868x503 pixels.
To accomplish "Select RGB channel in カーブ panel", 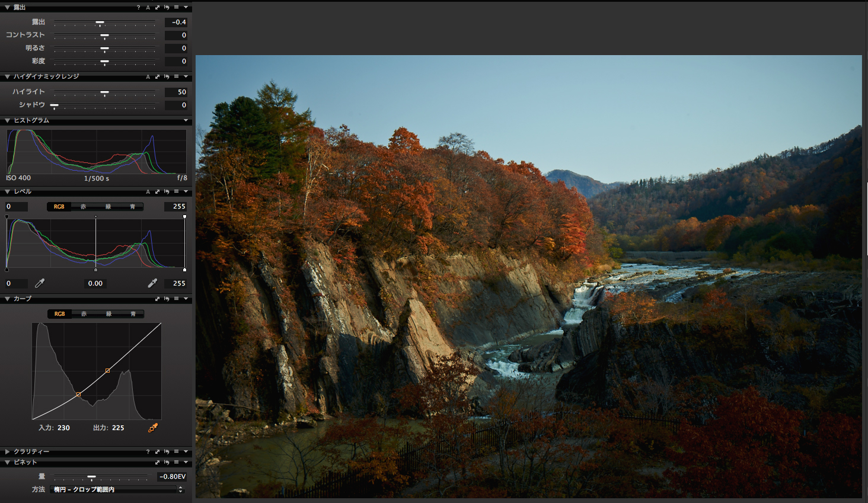I will click(x=59, y=314).
